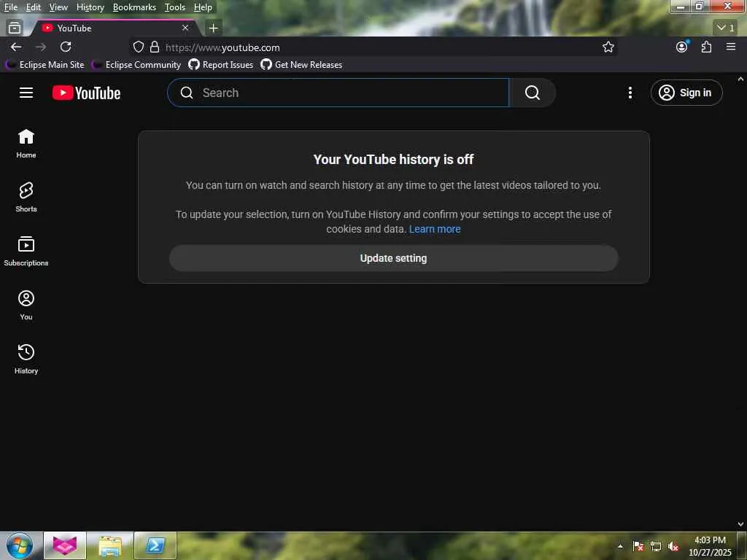Go to Home in YouTube sidebar
This screenshot has height=560, width=747.
(x=26, y=144)
